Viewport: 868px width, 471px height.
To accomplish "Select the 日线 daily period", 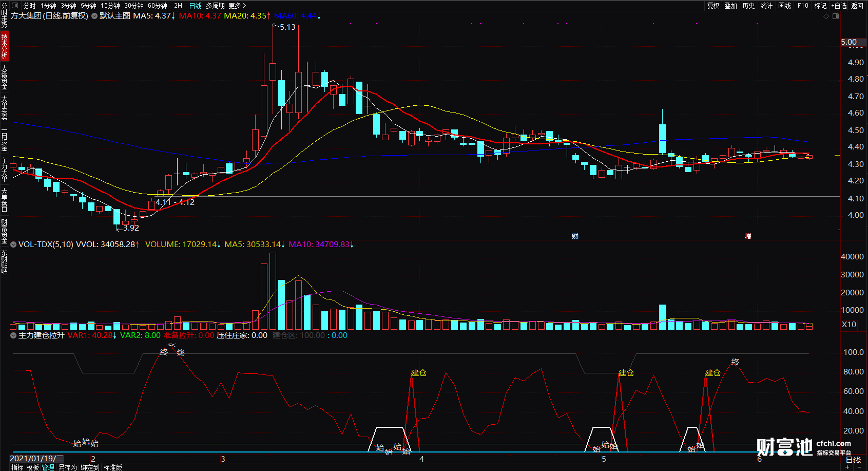I will (x=196, y=6).
